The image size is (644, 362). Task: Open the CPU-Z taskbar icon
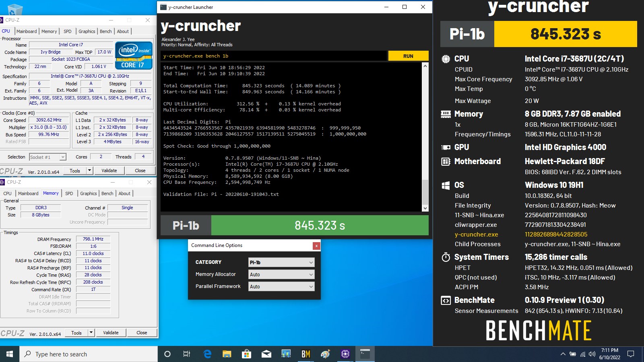coord(345,354)
